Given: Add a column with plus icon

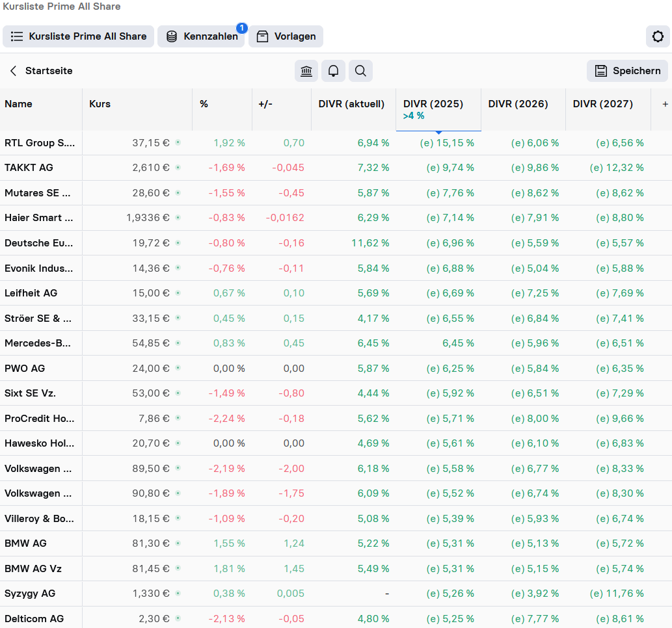Looking at the screenshot, I should (x=665, y=104).
